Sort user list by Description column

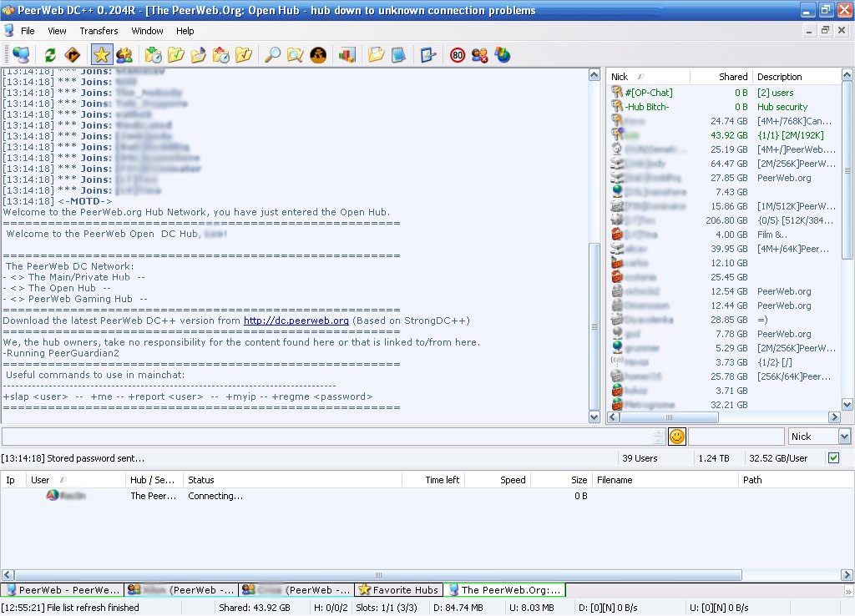pyautogui.click(x=796, y=77)
